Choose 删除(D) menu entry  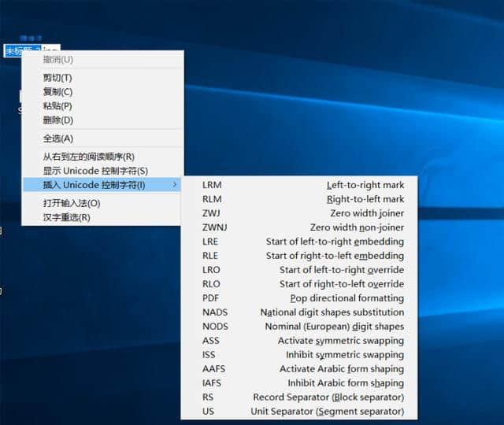click(x=102, y=120)
